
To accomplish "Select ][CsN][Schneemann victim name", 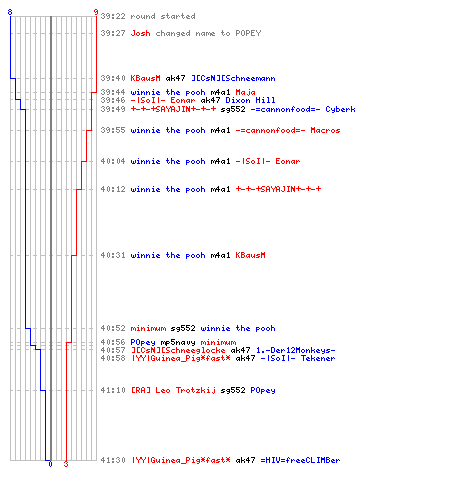I will pyautogui.click(x=233, y=78).
